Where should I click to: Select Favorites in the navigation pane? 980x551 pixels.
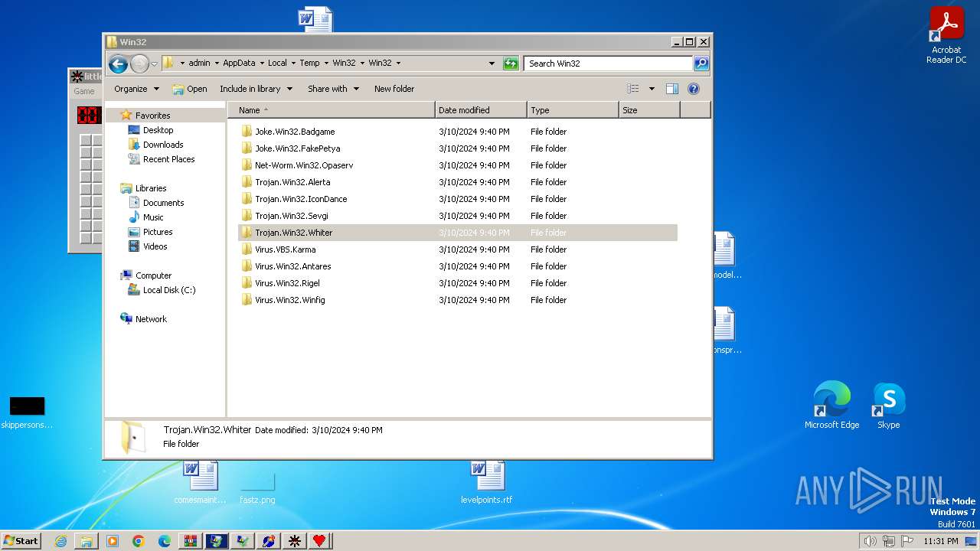click(152, 116)
